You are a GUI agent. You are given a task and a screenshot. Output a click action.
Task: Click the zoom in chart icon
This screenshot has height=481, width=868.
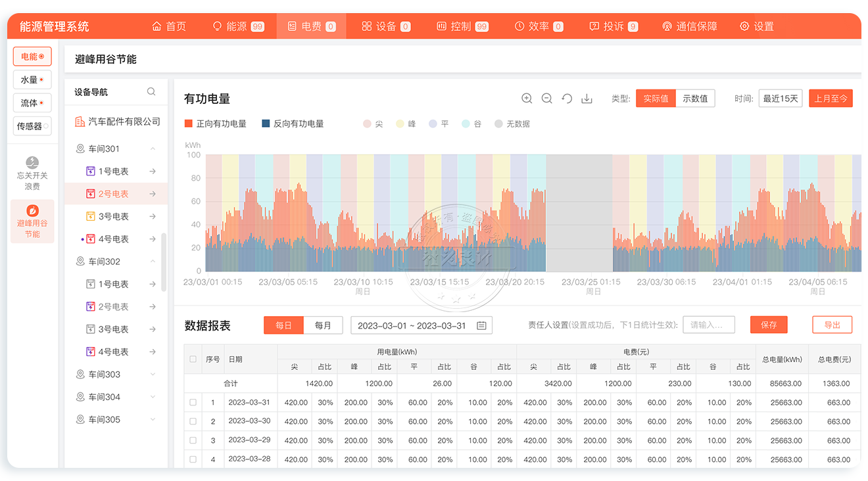click(x=527, y=99)
